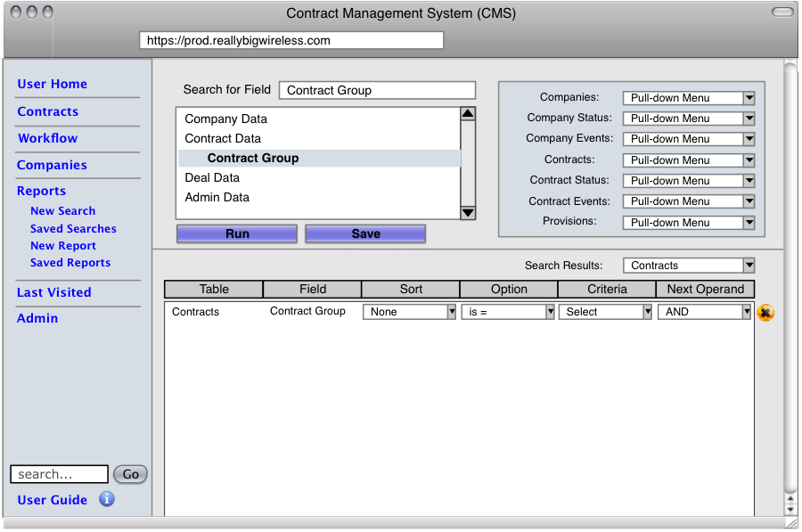
Task: Change the Sort dropdown set to None
Action: (409, 312)
